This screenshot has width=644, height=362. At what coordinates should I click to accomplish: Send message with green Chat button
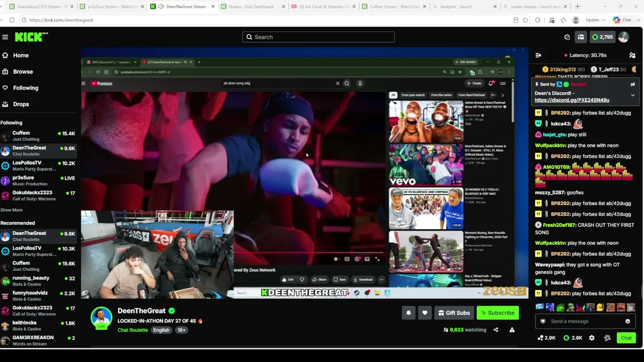click(626, 338)
